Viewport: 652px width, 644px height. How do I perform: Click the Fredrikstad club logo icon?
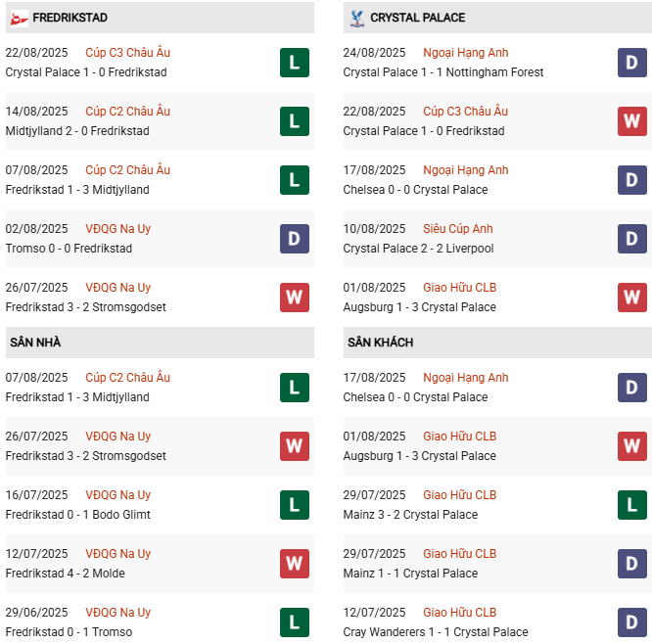tap(19, 18)
